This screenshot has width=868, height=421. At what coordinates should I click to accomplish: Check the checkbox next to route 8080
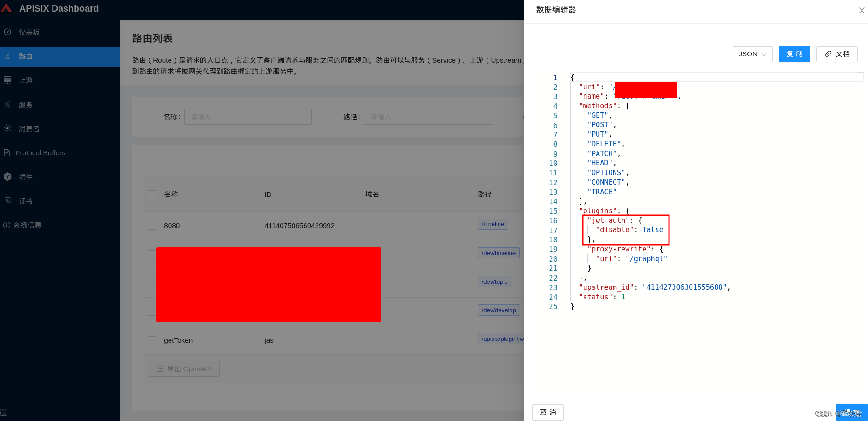(152, 225)
